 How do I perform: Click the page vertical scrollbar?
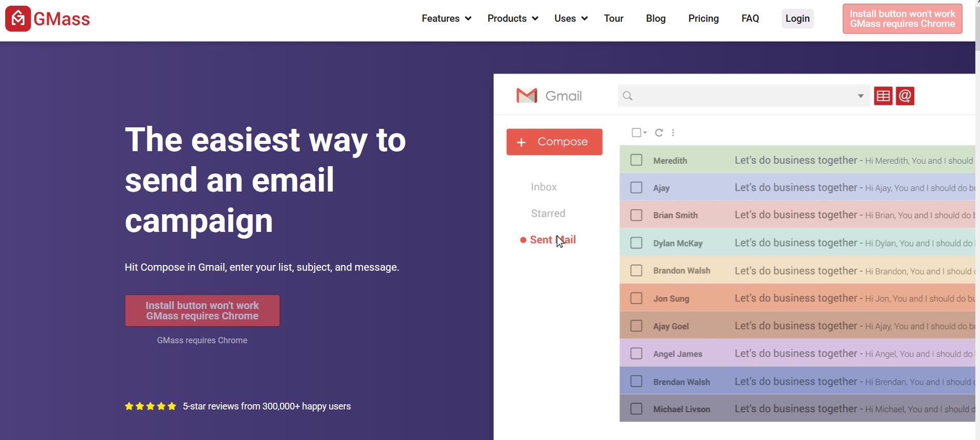tap(977, 220)
